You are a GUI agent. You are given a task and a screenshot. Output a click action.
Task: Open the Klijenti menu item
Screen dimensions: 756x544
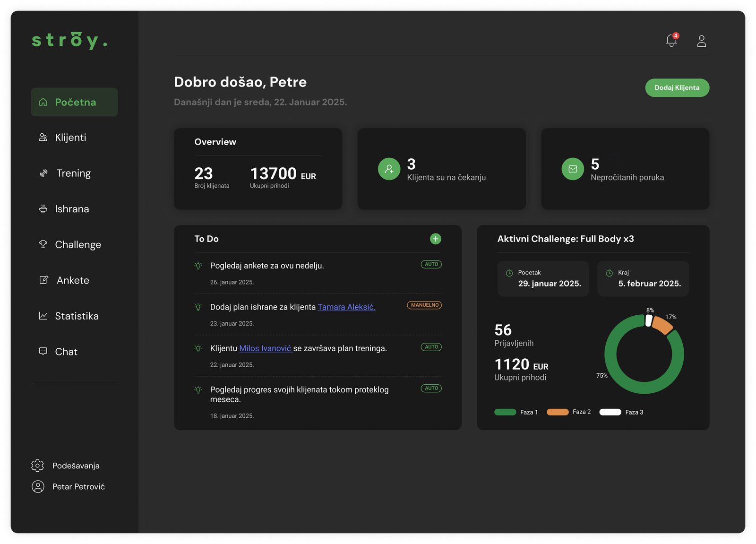[x=70, y=138]
